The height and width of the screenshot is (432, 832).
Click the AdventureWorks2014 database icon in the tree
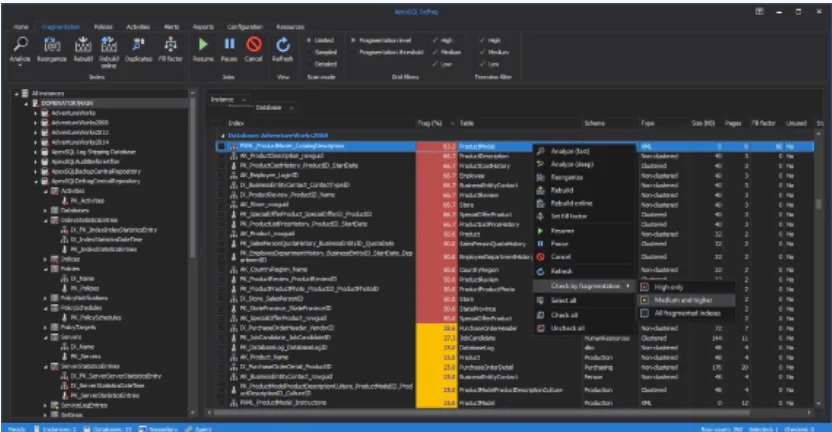45,142
